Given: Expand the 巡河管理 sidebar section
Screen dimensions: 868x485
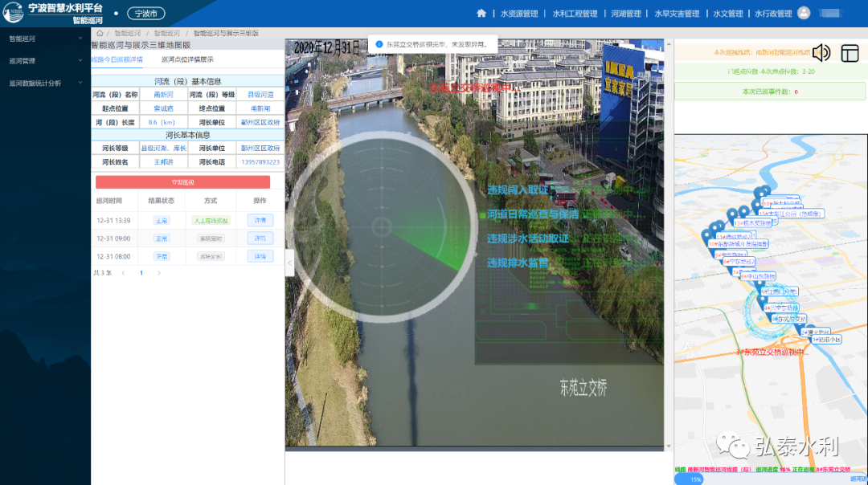Looking at the screenshot, I should (x=45, y=61).
